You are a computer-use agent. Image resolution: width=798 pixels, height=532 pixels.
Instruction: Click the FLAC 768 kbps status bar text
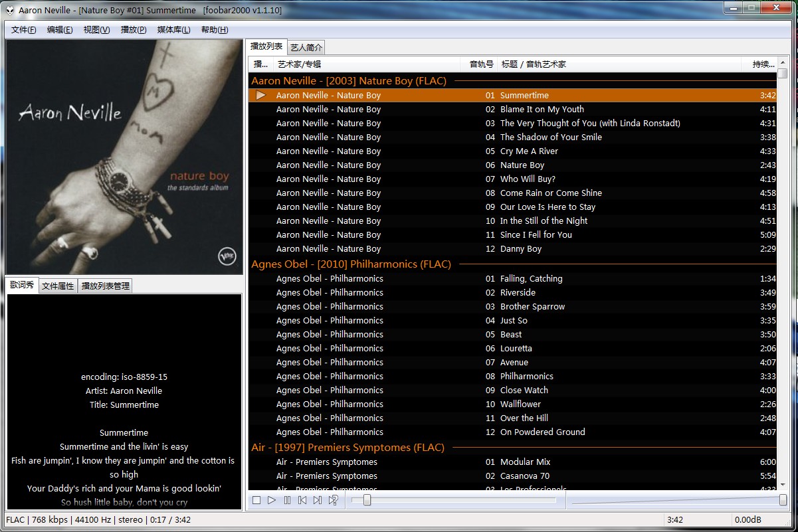point(98,520)
